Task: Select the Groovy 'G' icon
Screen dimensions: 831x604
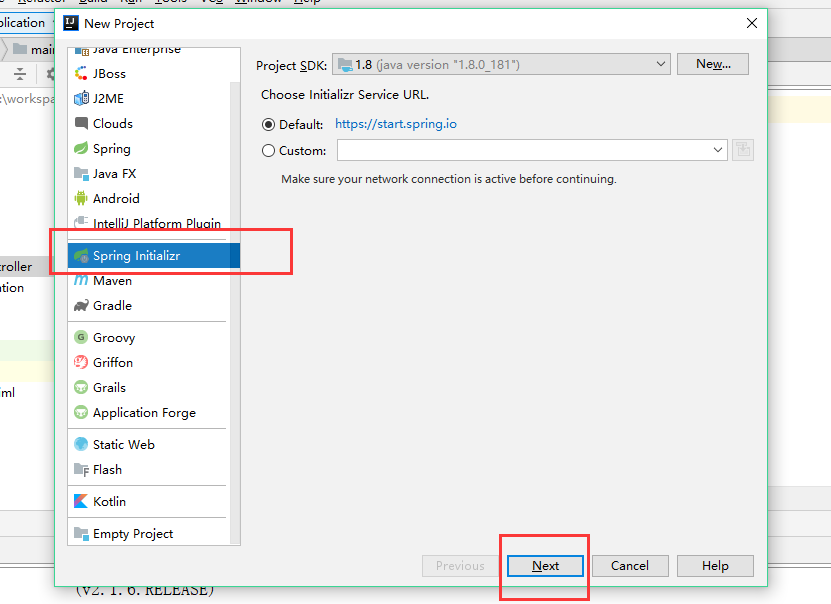Action: coord(81,337)
